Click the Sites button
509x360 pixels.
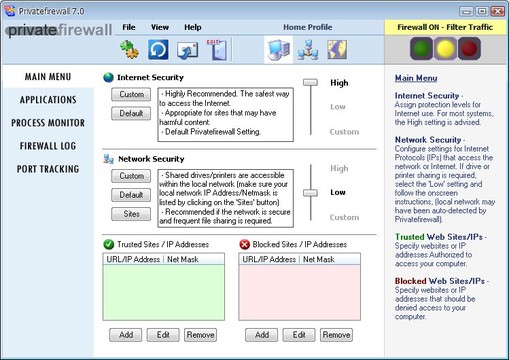(131, 214)
